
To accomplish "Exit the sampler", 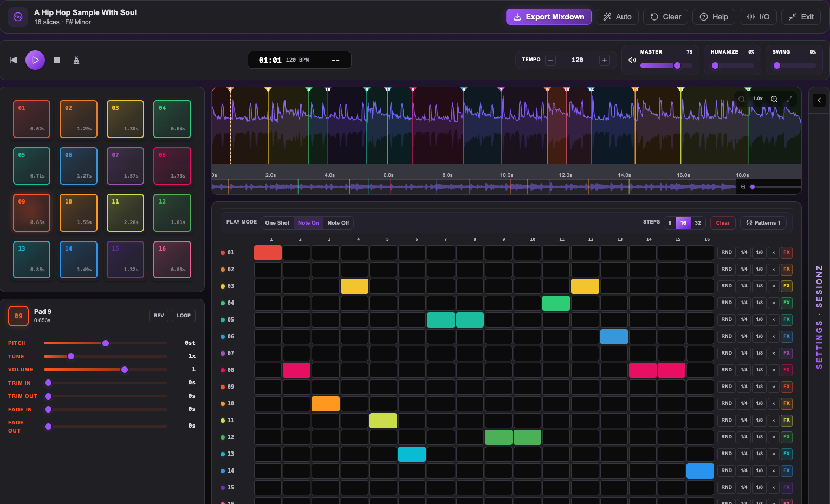I will tap(801, 17).
